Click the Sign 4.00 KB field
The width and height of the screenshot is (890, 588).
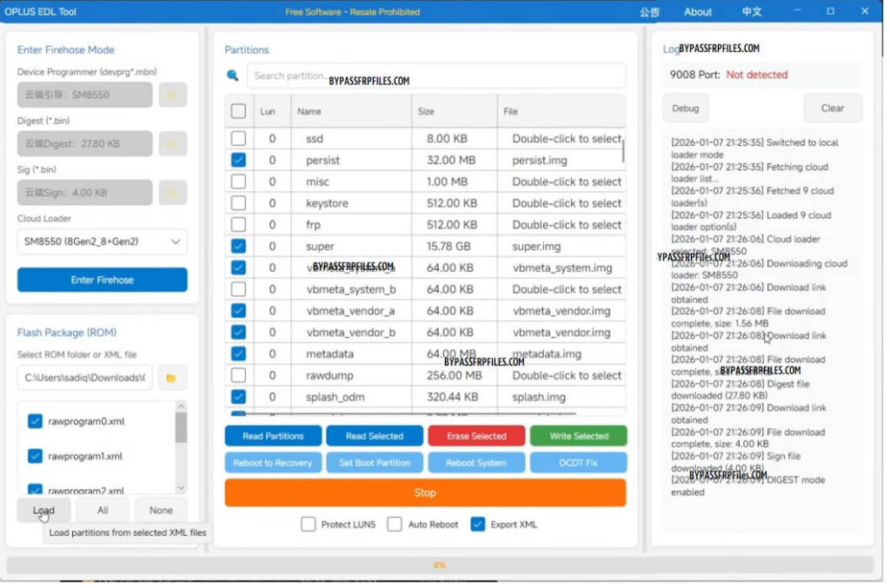coord(85,192)
